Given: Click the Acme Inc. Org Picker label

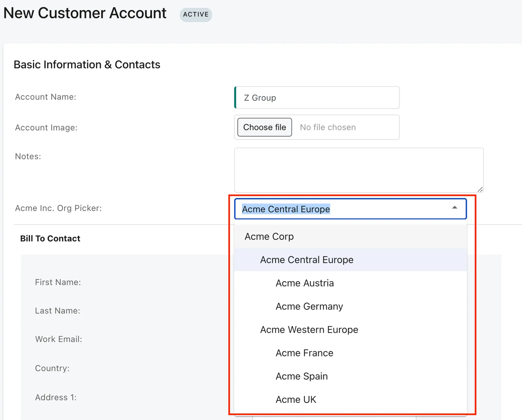Looking at the screenshot, I should point(58,208).
